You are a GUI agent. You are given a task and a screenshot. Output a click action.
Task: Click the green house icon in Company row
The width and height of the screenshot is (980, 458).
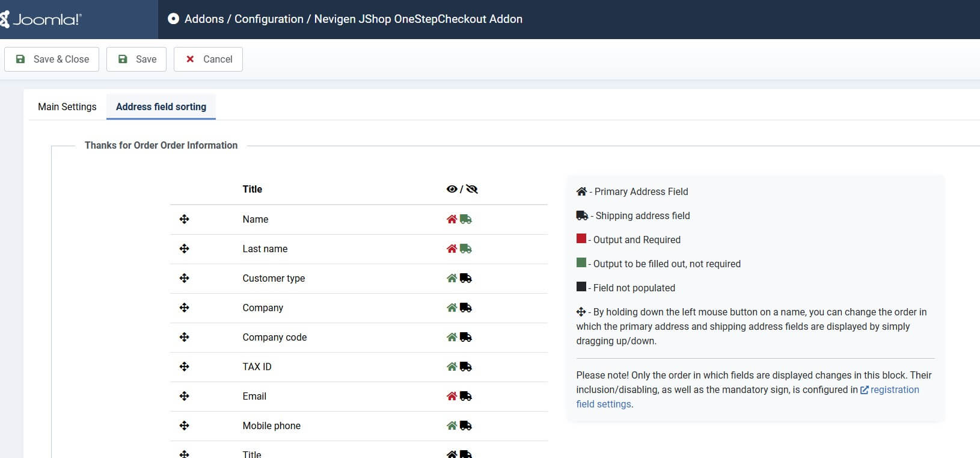pyautogui.click(x=452, y=308)
